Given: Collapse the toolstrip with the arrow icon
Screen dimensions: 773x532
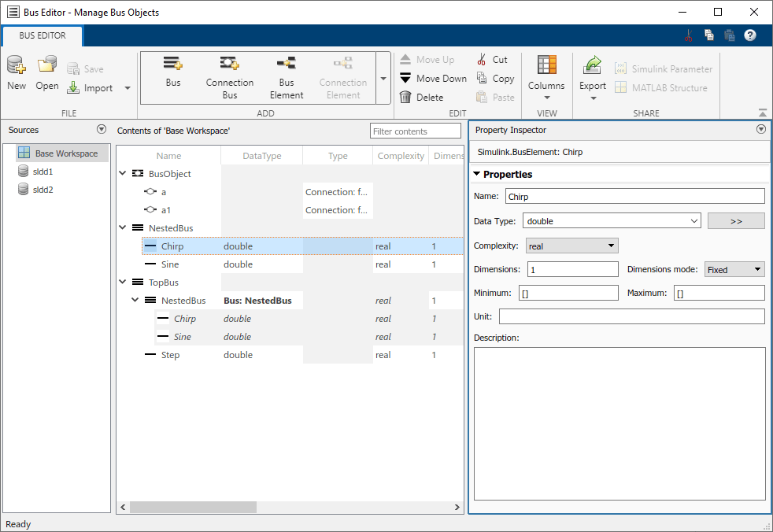Looking at the screenshot, I should tap(763, 113).
